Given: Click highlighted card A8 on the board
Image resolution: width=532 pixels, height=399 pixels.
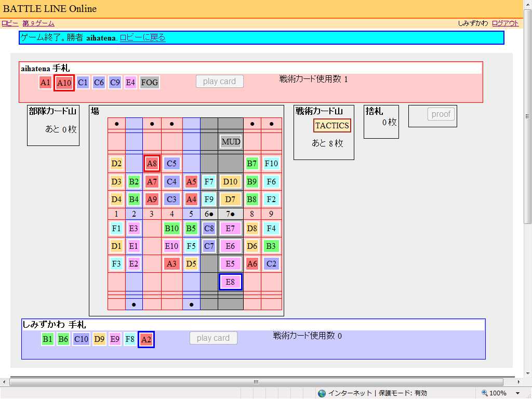Looking at the screenshot, I should coord(152,164).
